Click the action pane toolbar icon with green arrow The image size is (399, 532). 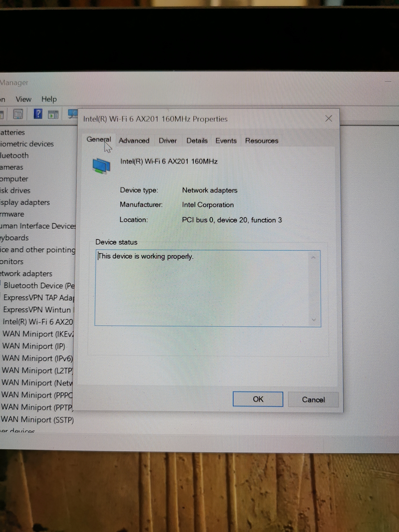point(53,115)
